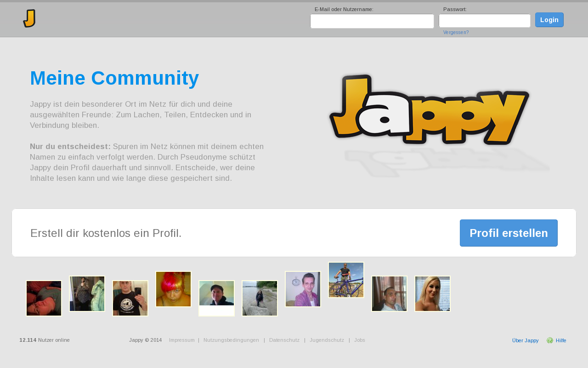Screen dimensions: 588x368
Task: Open the Datenschutz footer link
Action: [x=284, y=340]
